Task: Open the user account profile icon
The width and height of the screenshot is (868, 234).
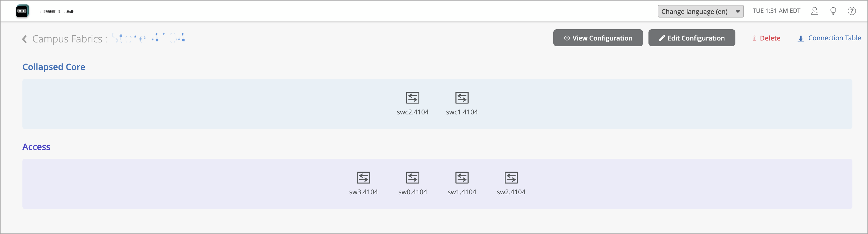Action: tap(814, 11)
